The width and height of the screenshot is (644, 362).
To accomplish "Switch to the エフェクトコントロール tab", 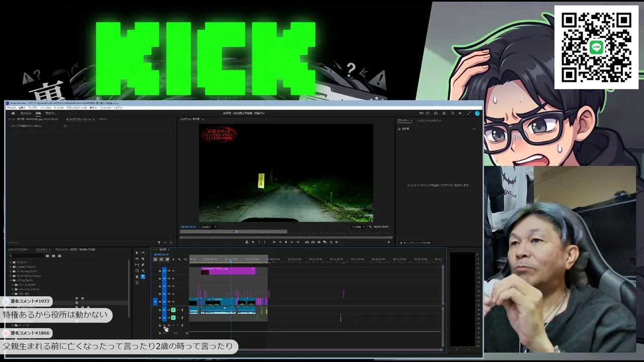I will point(79,119).
